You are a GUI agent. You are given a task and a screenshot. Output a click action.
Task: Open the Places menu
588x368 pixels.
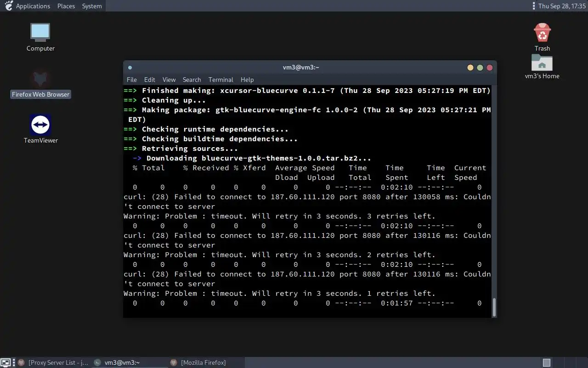click(66, 6)
